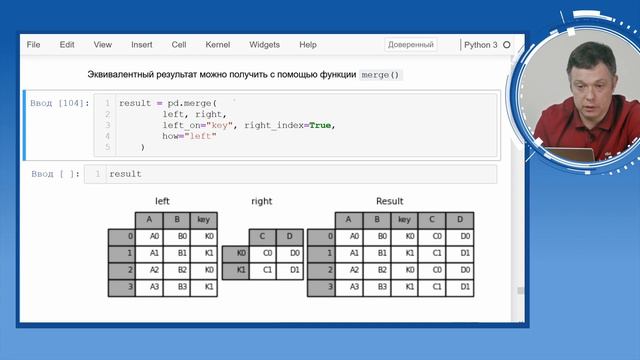The width and height of the screenshot is (640, 360).
Task: Click the right_index=True argument
Action: point(287,125)
